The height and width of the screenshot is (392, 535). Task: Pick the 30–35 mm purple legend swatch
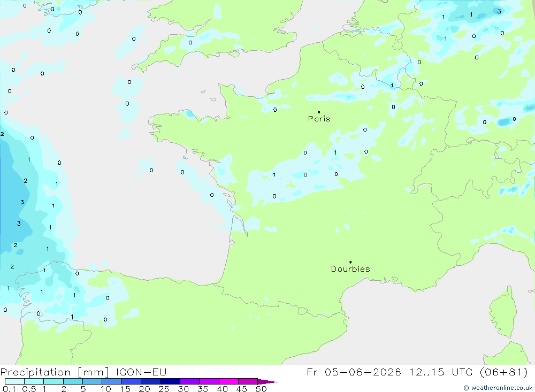(190, 381)
